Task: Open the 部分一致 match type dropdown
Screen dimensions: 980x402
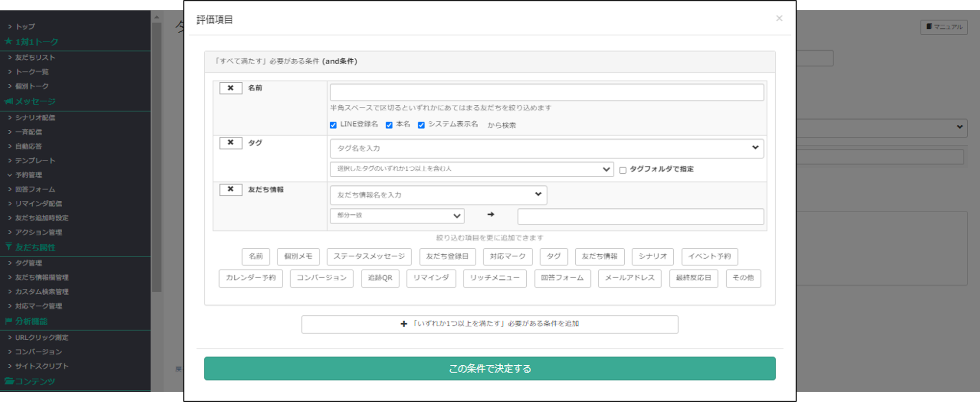Action: 397,216
